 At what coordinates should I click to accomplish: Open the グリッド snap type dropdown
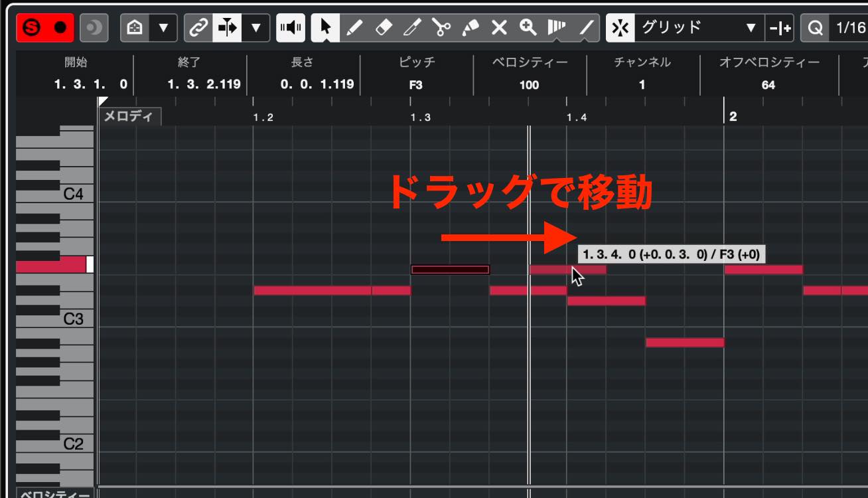tap(699, 28)
